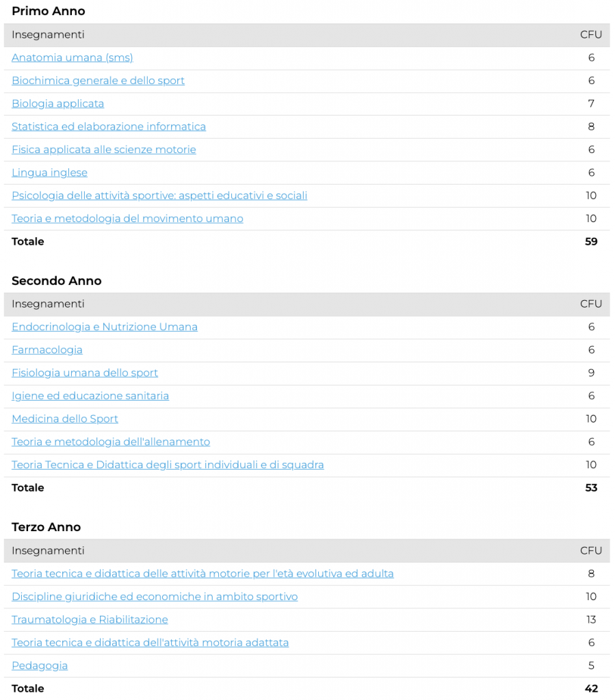Select Igiene ed educazione sanitaria link
615x700 pixels.
90,396
